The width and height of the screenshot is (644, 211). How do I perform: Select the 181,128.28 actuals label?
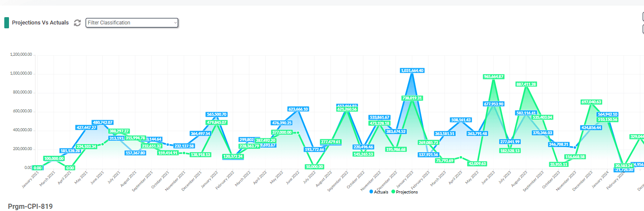pyautogui.click(x=70, y=151)
